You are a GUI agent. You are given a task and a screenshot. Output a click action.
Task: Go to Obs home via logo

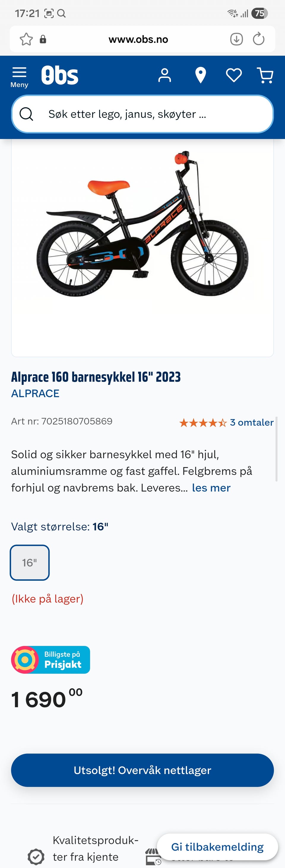pyautogui.click(x=60, y=75)
